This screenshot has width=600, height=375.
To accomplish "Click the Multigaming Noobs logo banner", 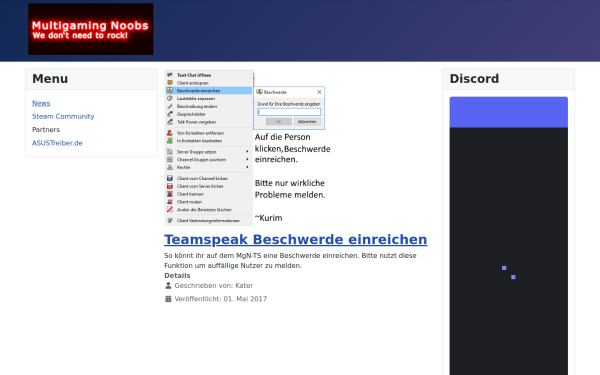I will 91,29.
